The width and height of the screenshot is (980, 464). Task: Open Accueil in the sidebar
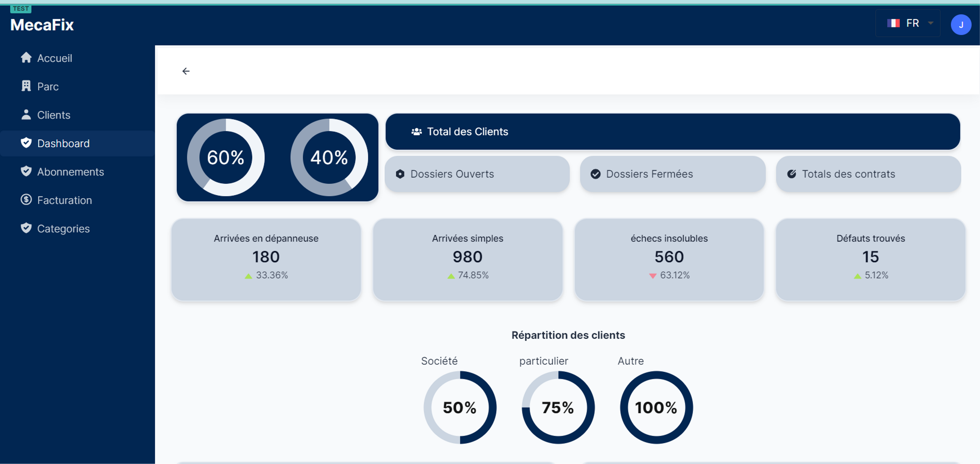click(77, 58)
